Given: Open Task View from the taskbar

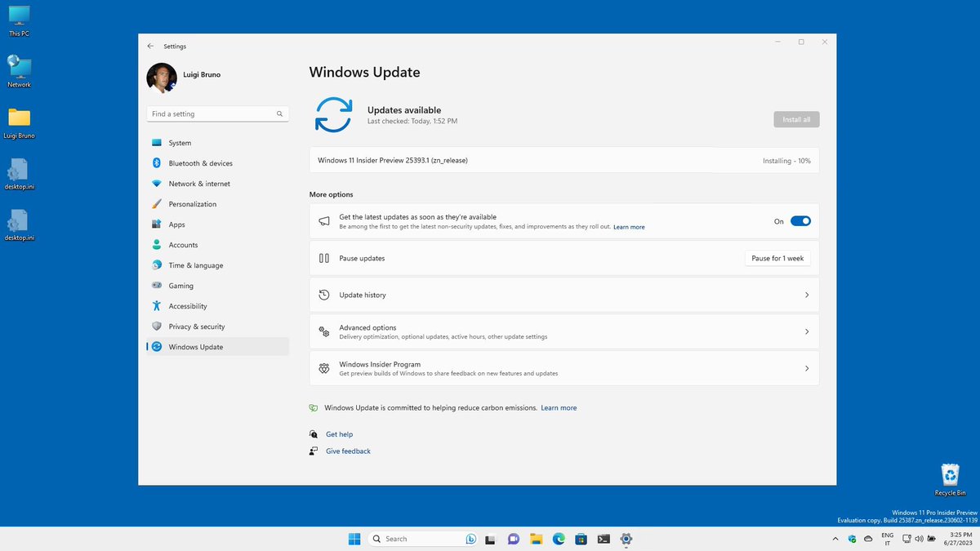Looking at the screenshot, I should (490, 539).
